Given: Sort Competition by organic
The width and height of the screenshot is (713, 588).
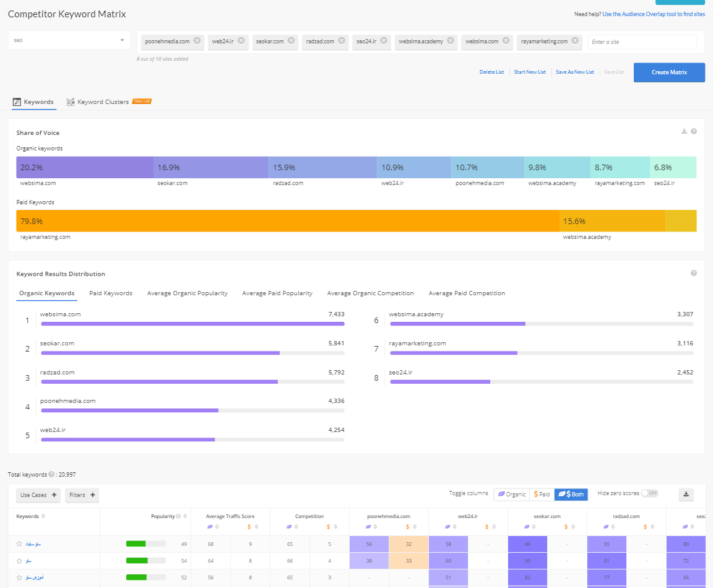Looking at the screenshot, I should point(296,527).
